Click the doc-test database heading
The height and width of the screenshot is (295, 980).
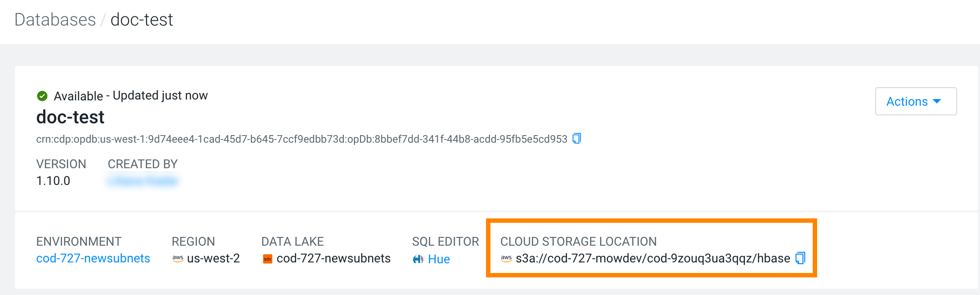70,117
